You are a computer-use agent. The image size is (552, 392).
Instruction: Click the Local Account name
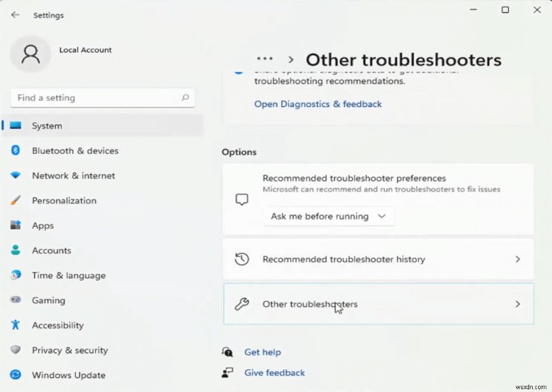(x=85, y=50)
